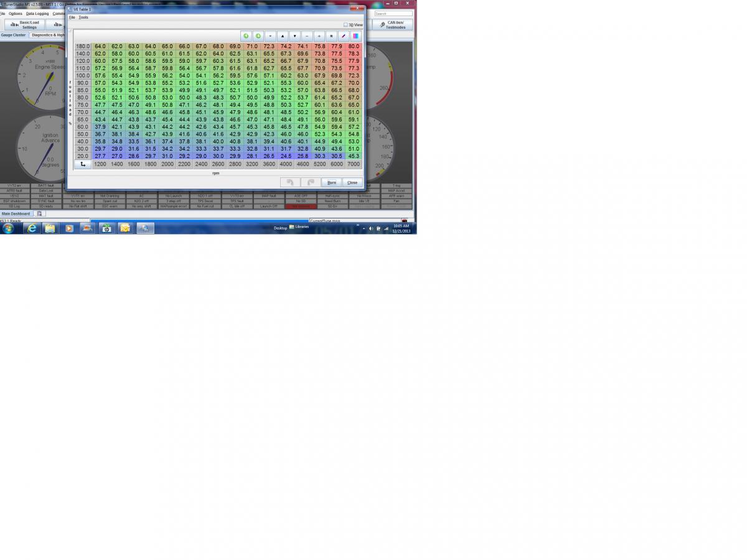
Task: Open Internet Explorer from taskbar
Action: (x=32, y=228)
